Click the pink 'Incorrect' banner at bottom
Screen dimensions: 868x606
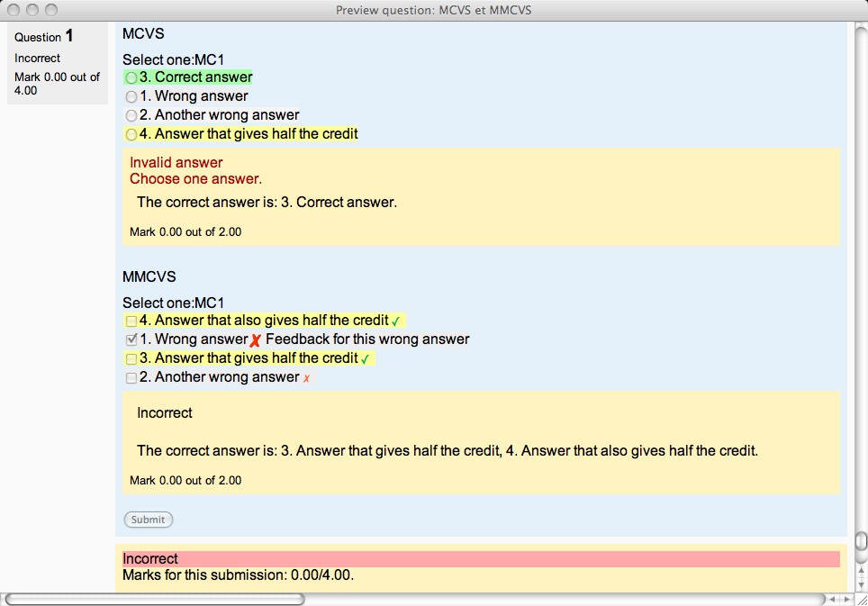(481, 559)
